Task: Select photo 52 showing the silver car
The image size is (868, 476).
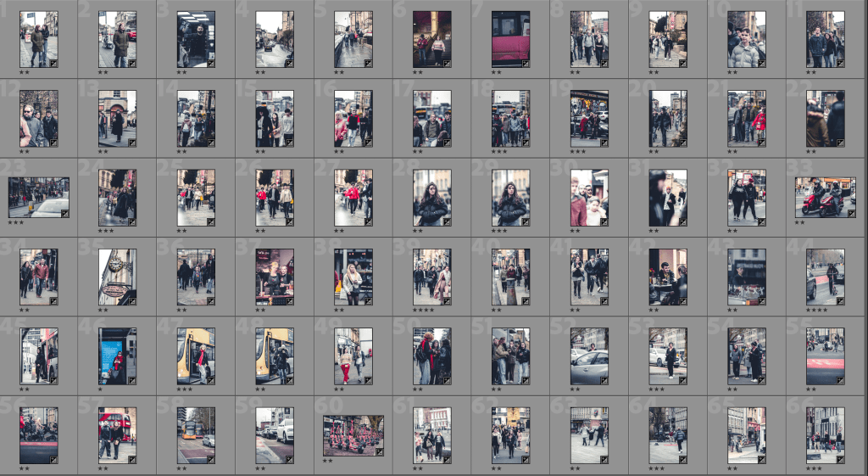Action: [x=589, y=356]
